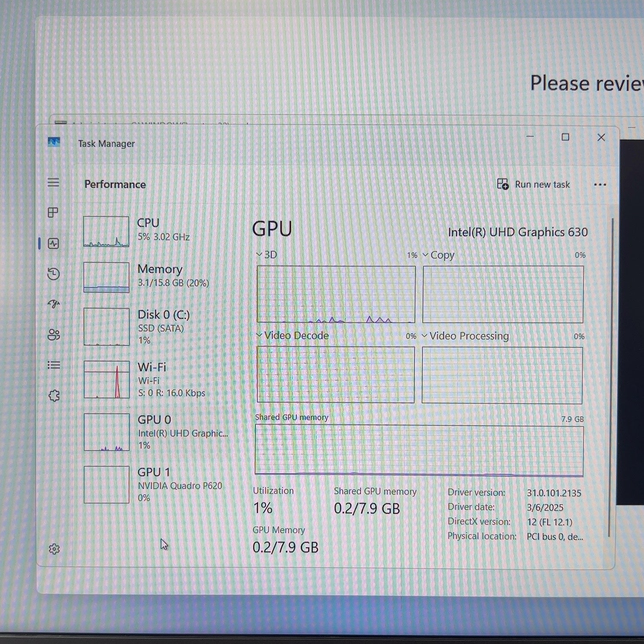
Task: Click Shared GPU memory 0.2/7.9 GB value
Action: coord(367,509)
